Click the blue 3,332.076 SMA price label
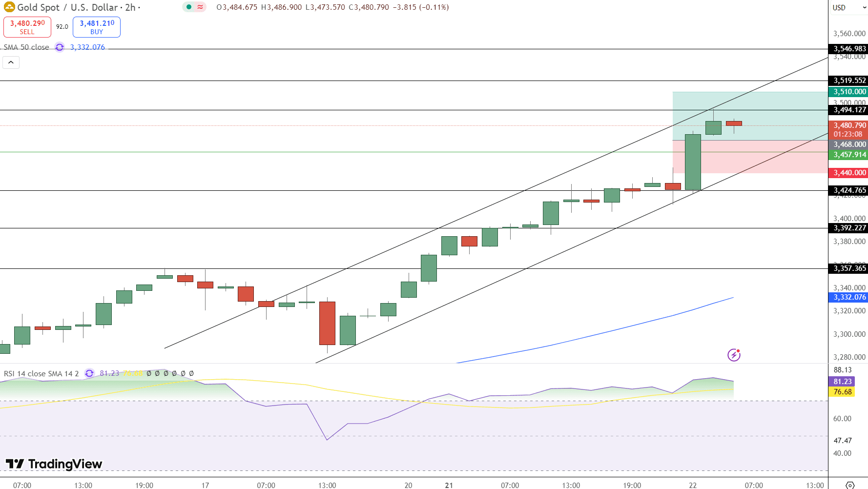 tap(849, 297)
